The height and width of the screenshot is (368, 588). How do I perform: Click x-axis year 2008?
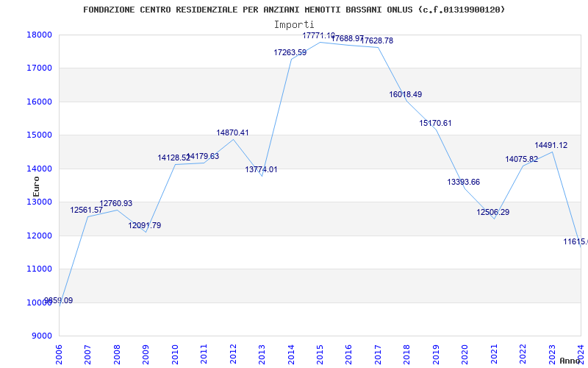point(117,355)
